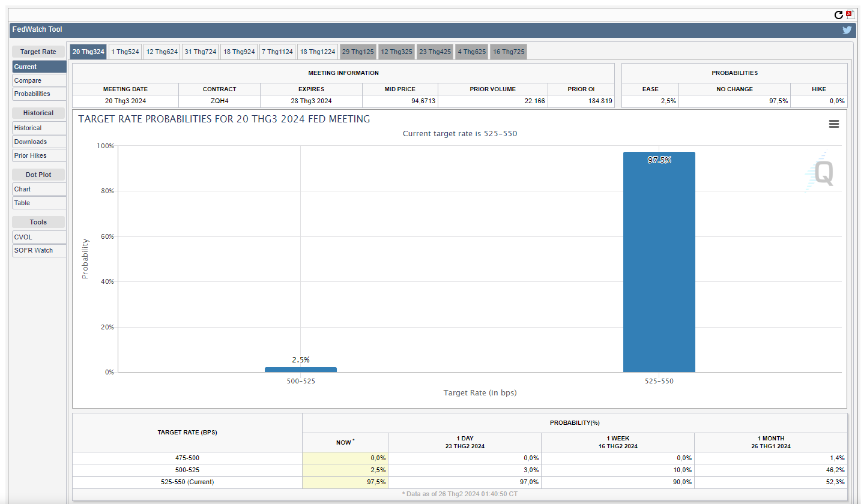Select the 23 Thg425 meeting tab
The height and width of the screenshot is (504, 861).
pos(435,52)
